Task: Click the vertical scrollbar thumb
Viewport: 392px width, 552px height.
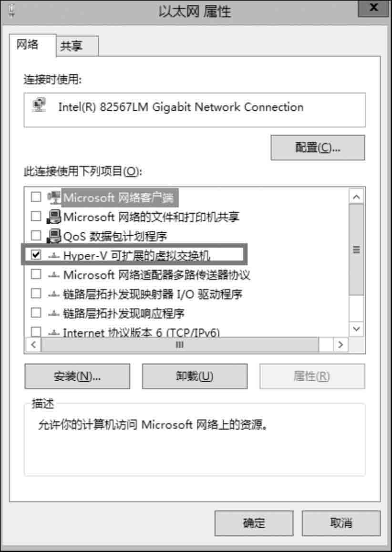Action: [356, 250]
